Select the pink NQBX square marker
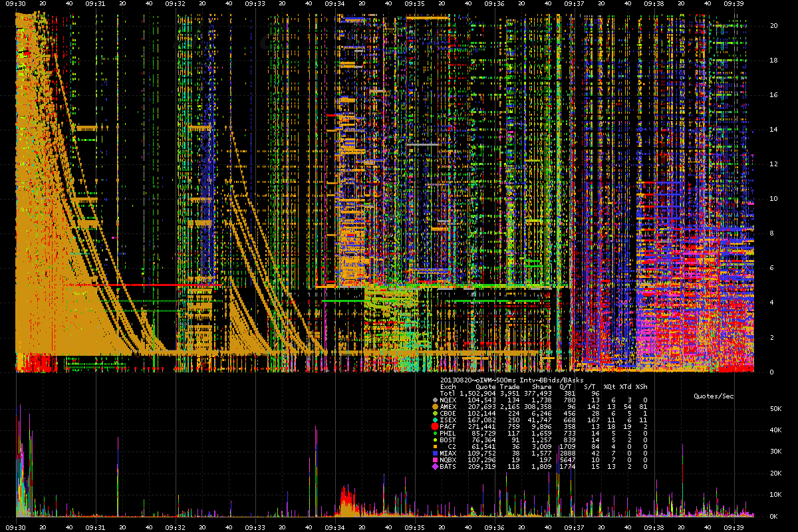Viewport: 798px width, 532px height. pos(435,460)
